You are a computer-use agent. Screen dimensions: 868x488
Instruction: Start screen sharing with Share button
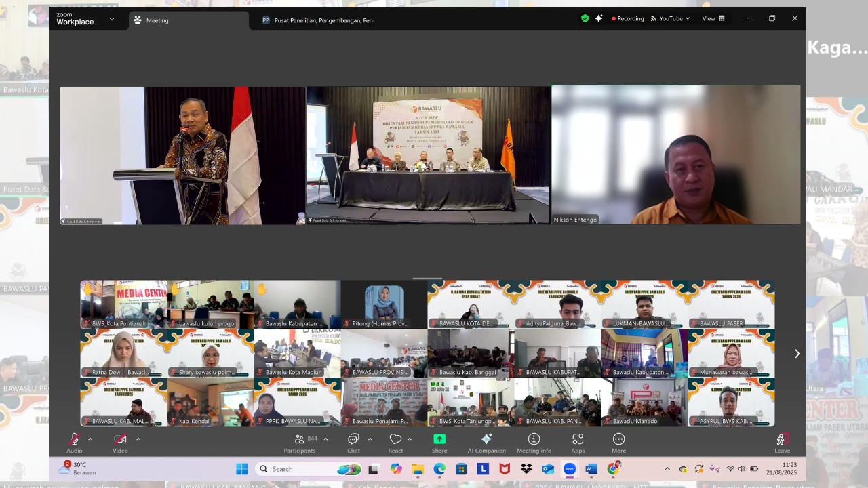[439, 440]
